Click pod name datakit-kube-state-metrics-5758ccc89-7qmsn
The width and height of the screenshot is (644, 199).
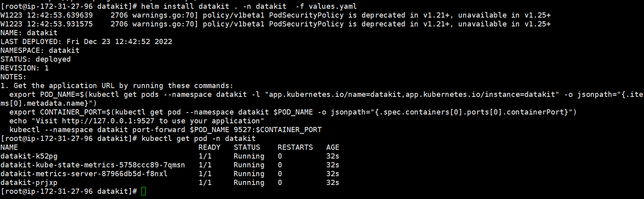point(93,165)
